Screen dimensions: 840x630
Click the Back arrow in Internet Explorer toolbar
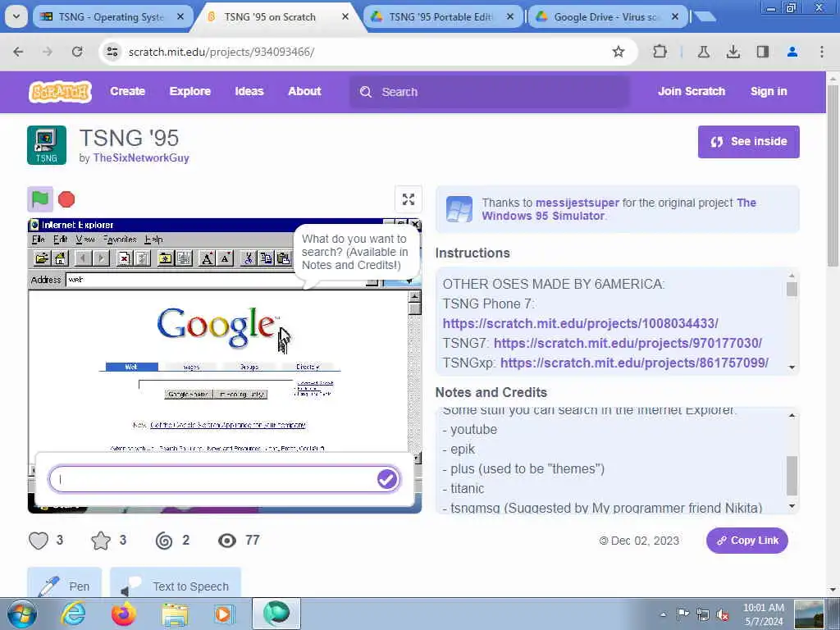click(x=83, y=258)
